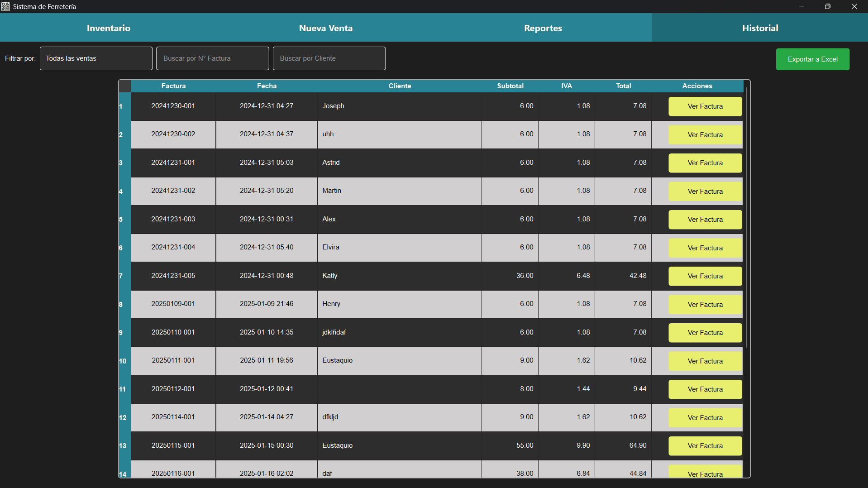The width and height of the screenshot is (868, 488).
Task: Switch to the Reportes tab
Action: [543, 28]
